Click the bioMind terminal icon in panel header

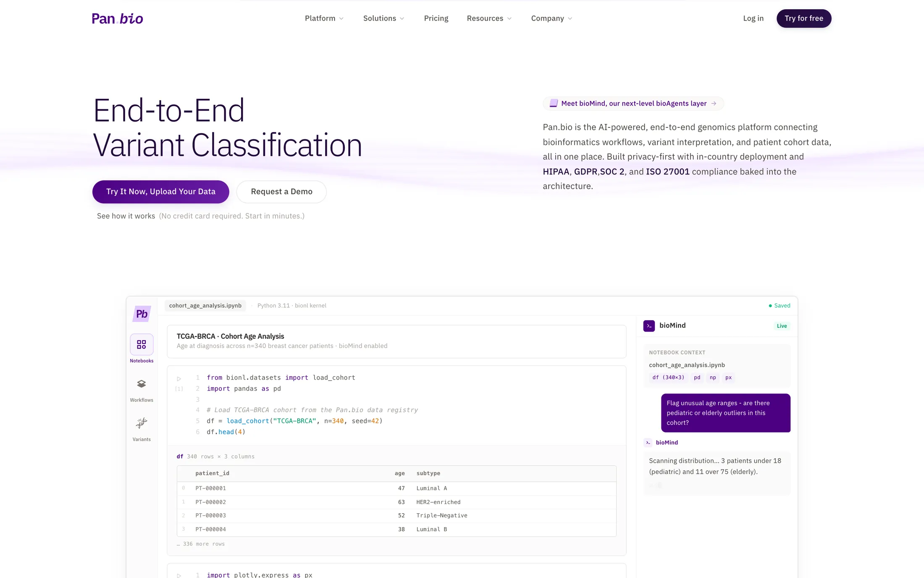pos(649,326)
